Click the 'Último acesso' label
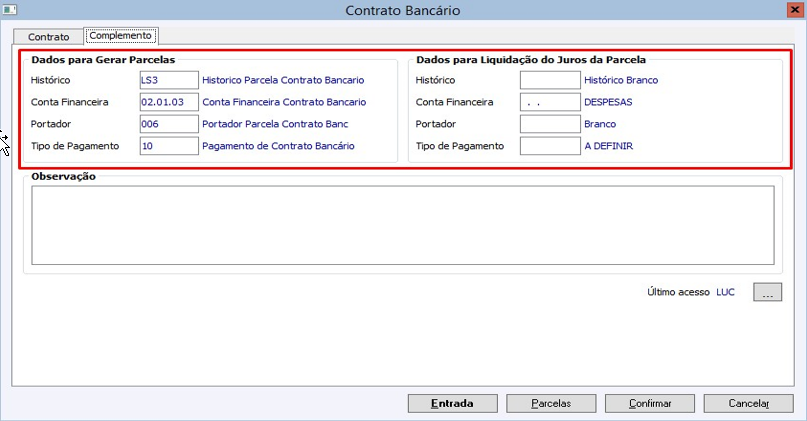Screen dimensions: 807x421 point(678,292)
